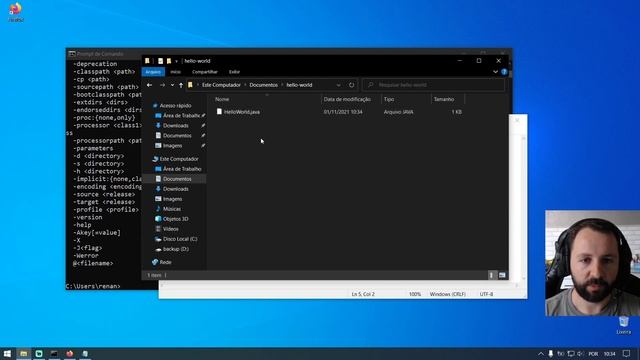The width and height of the screenshot is (640, 360).
Task: Switch to the Exibir ribbon tab
Action: pos(234,72)
